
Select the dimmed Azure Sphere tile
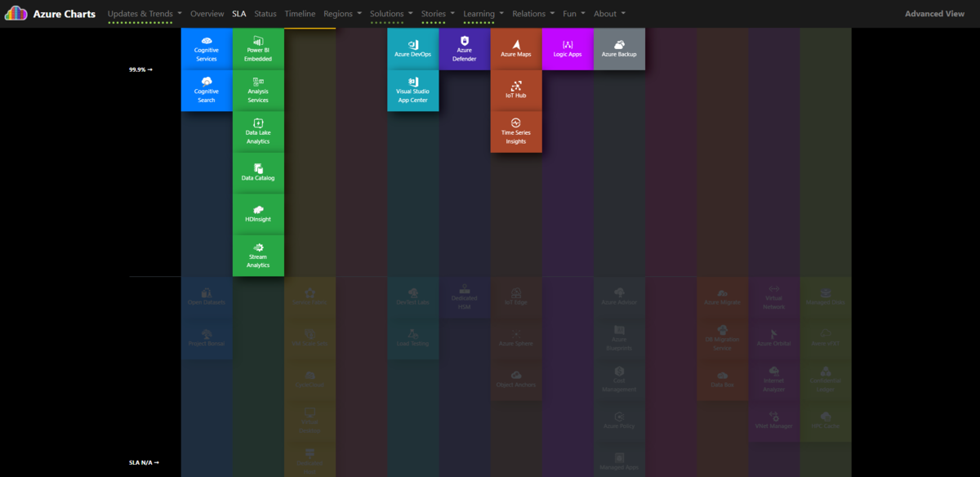515,338
